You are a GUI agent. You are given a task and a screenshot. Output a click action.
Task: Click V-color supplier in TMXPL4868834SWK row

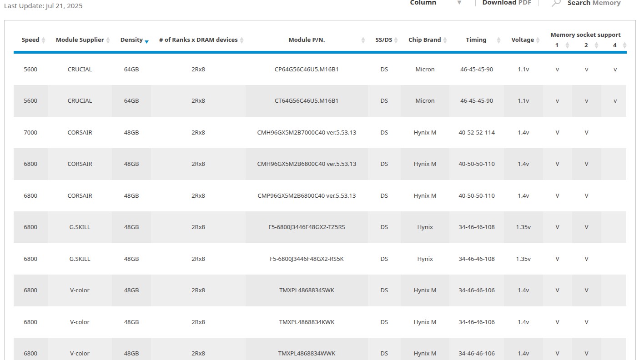coord(80,290)
